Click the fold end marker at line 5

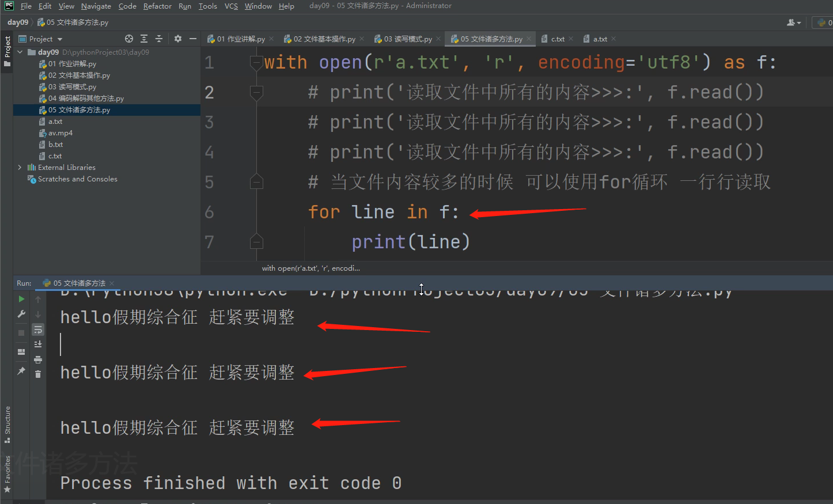[x=256, y=182]
